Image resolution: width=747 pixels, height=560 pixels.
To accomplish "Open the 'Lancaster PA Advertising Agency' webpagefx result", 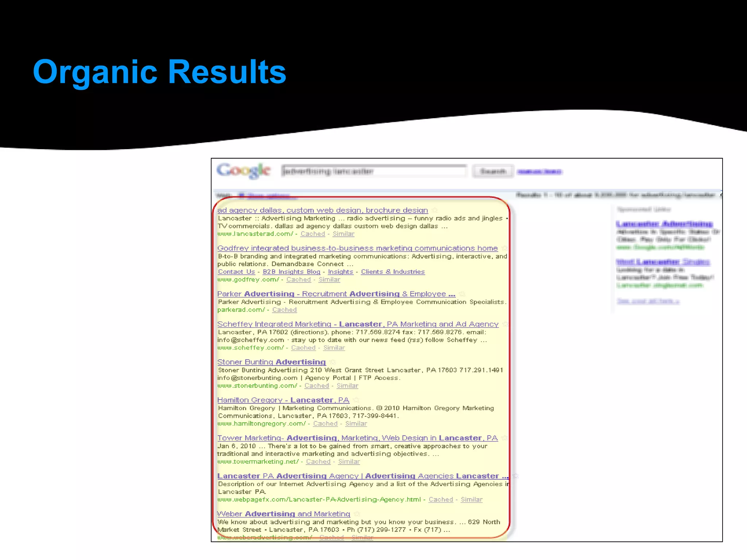I will [x=363, y=476].
